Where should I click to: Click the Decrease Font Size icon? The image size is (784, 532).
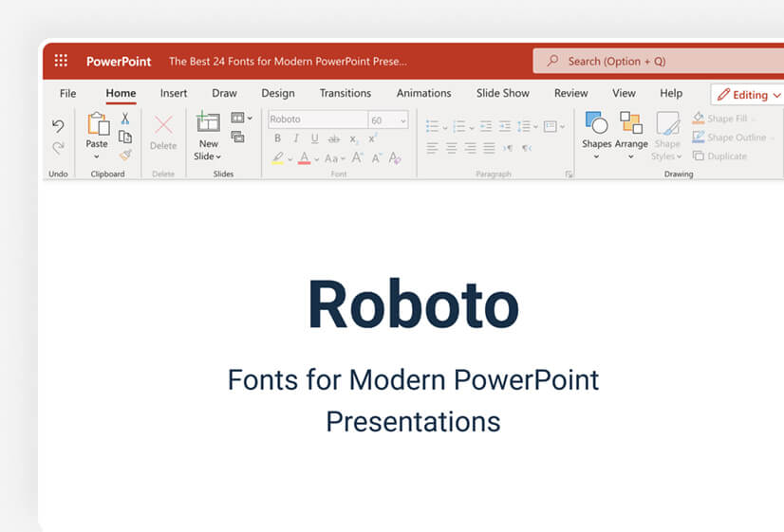[x=377, y=158]
